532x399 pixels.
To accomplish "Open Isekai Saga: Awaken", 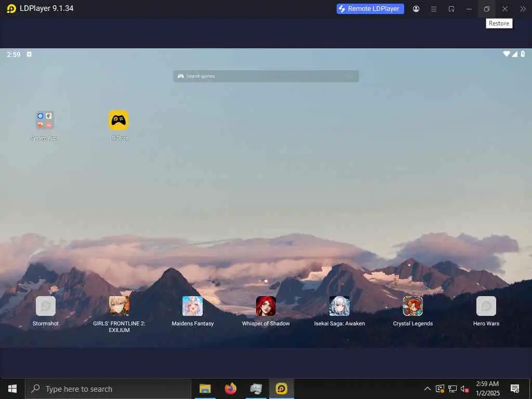I will click(339, 305).
